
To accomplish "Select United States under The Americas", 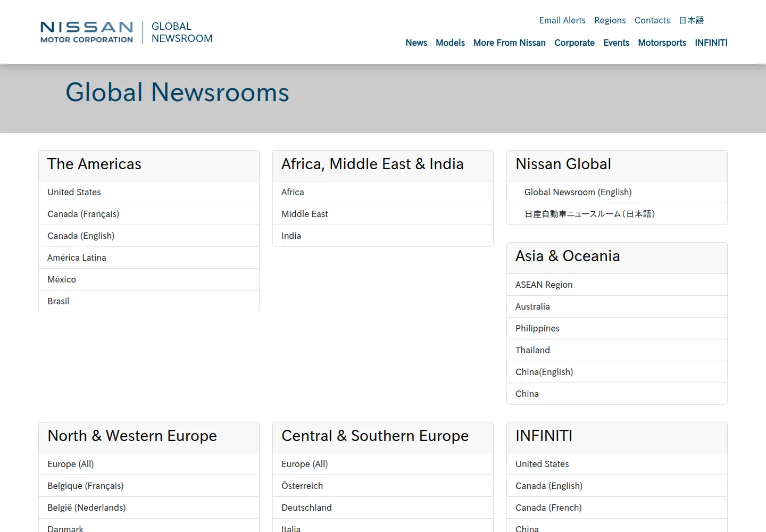I will (x=149, y=192).
